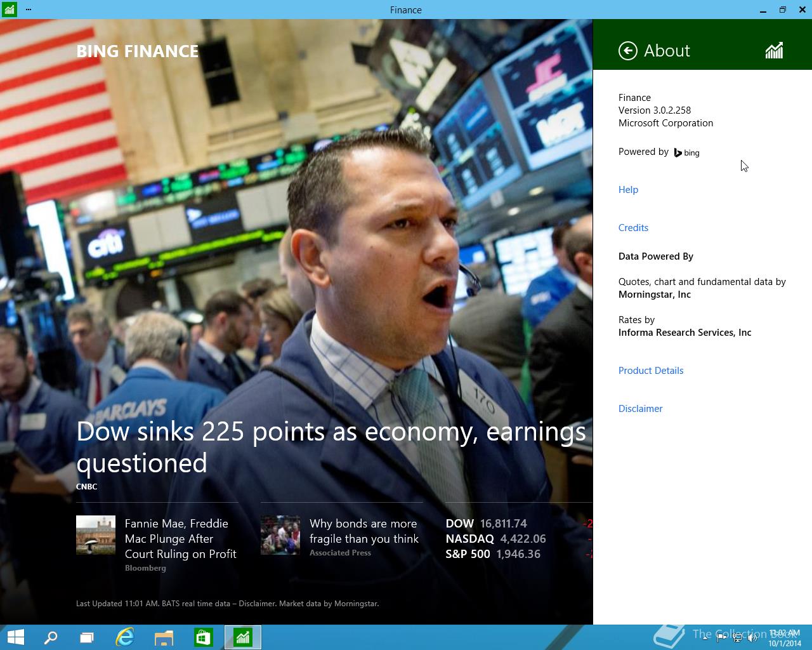Select the NASDAQ index row
The height and width of the screenshot is (650, 812).
tap(519, 539)
